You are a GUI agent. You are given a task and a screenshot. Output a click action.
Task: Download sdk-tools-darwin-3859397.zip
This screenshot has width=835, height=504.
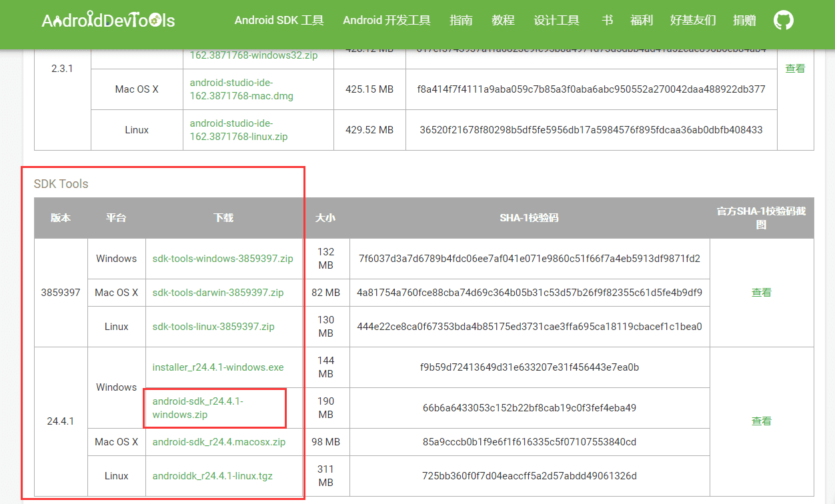[x=218, y=293]
